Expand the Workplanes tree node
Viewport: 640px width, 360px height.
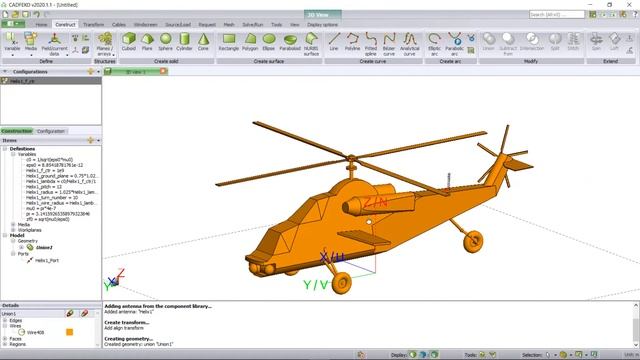click(x=13, y=230)
